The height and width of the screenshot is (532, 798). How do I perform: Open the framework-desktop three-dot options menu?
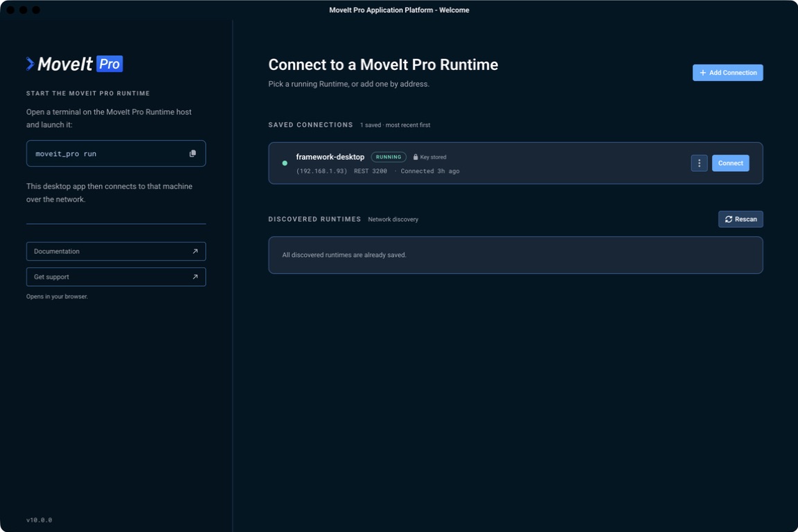(699, 163)
